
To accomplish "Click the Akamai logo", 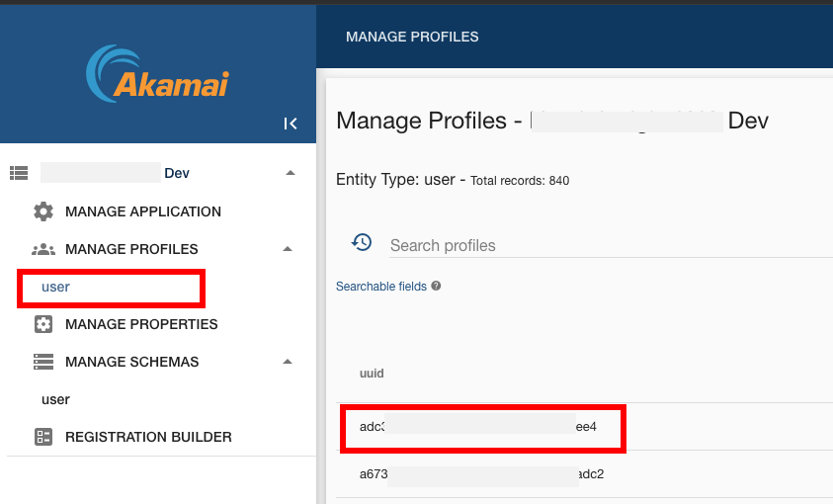I will coord(158,74).
